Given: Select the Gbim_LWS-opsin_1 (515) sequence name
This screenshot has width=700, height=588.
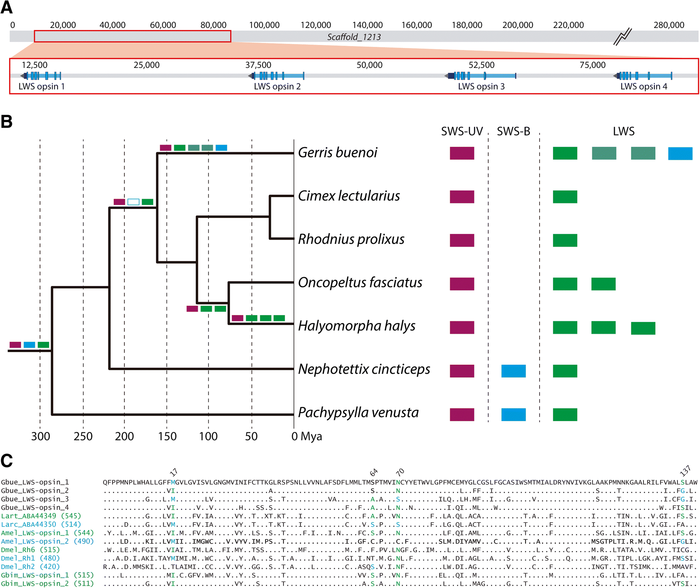Looking at the screenshot, I should pyautogui.click(x=47, y=575).
